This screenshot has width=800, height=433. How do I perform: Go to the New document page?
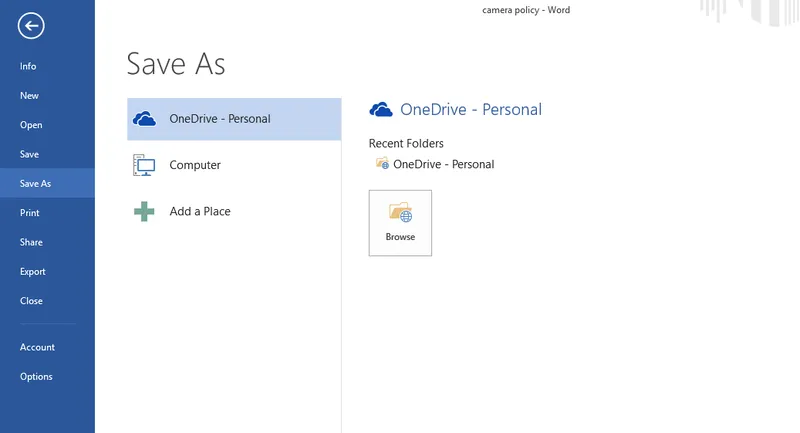tap(29, 96)
